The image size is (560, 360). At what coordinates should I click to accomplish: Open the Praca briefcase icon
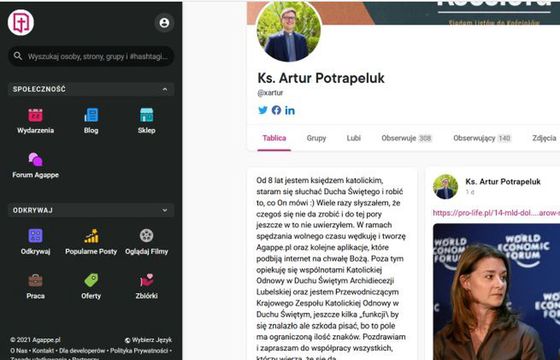(x=35, y=280)
